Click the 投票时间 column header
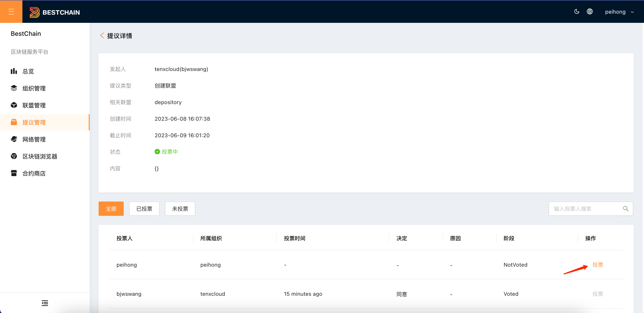644x313 pixels. tap(294, 238)
